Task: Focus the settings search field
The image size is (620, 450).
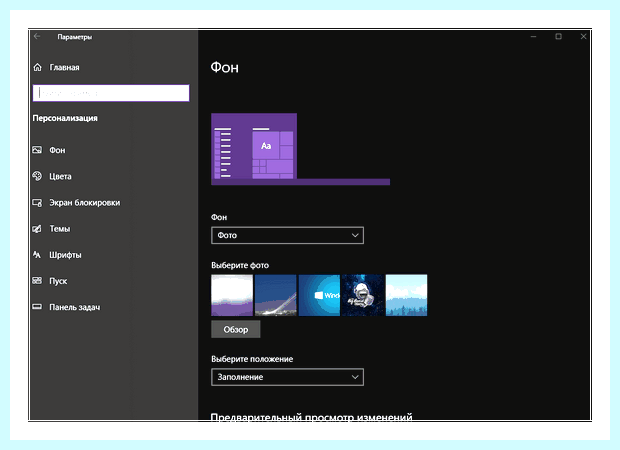Action: (111, 93)
